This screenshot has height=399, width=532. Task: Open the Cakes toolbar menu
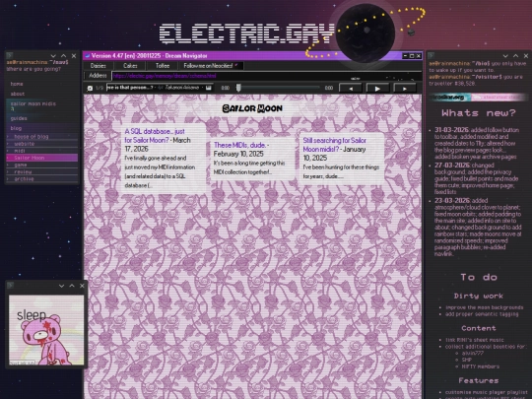[x=130, y=66]
